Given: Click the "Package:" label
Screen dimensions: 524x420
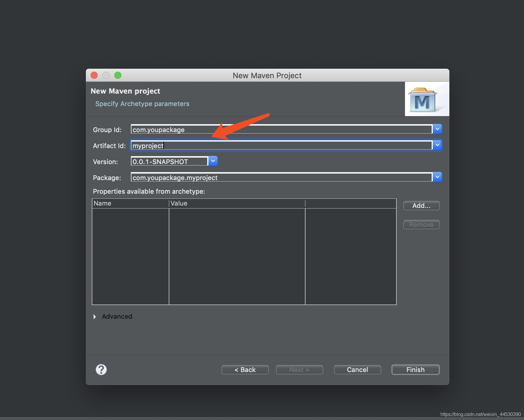Looking at the screenshot, I should pos(107,178).
